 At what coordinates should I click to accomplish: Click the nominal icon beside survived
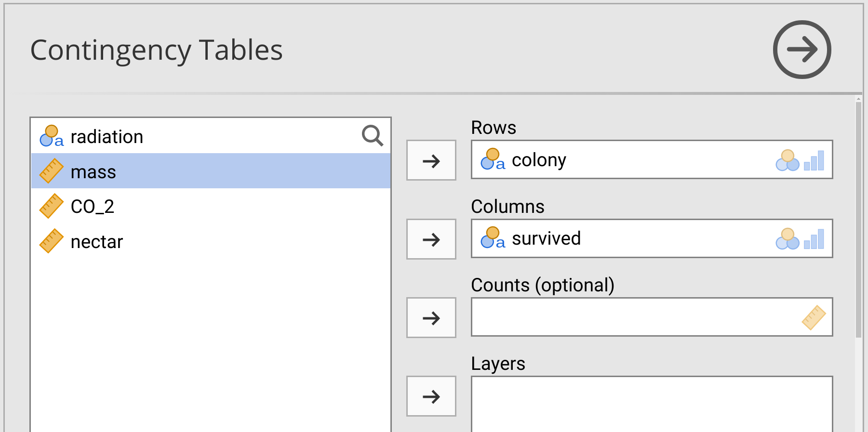pyautogui.click(x=493, y=238)
